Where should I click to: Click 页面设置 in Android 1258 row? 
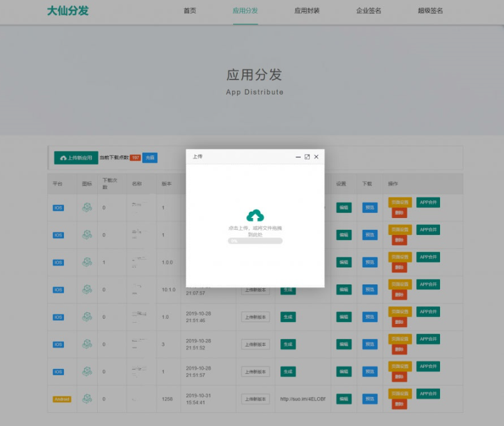point(400,393)
